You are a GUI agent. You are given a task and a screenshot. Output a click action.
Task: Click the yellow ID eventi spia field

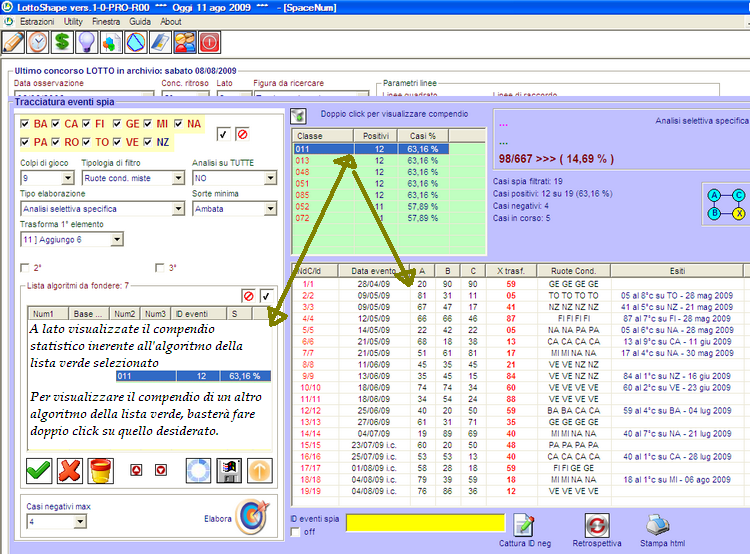click(x=425, y=523)
